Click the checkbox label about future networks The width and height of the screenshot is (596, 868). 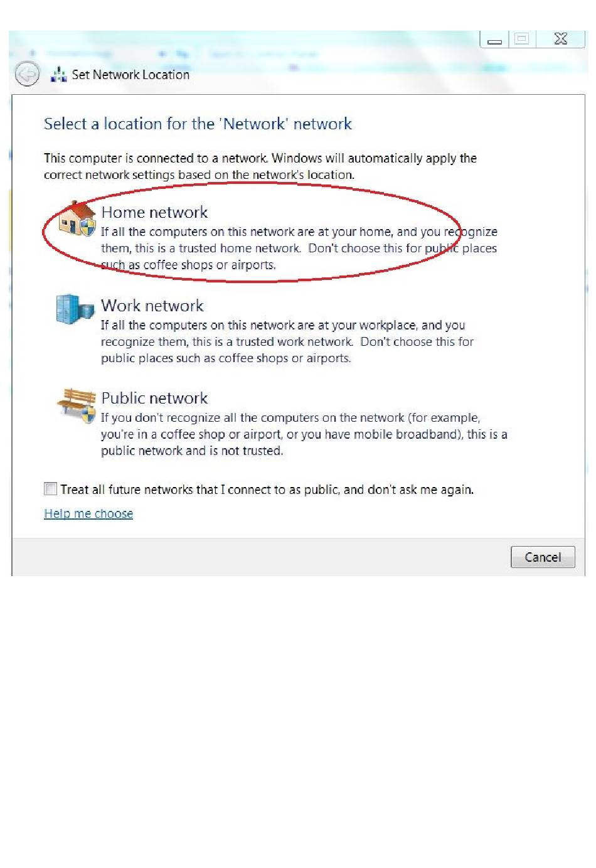(267, 490)
